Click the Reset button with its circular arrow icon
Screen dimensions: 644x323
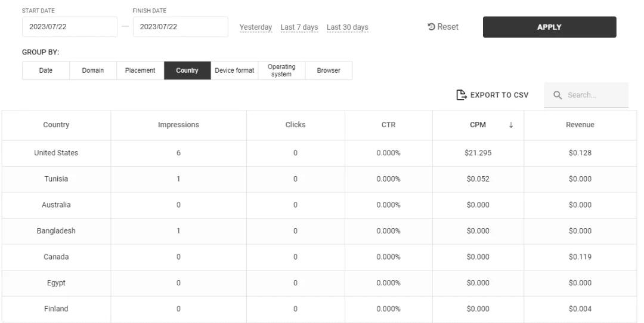tap(442, 27)
